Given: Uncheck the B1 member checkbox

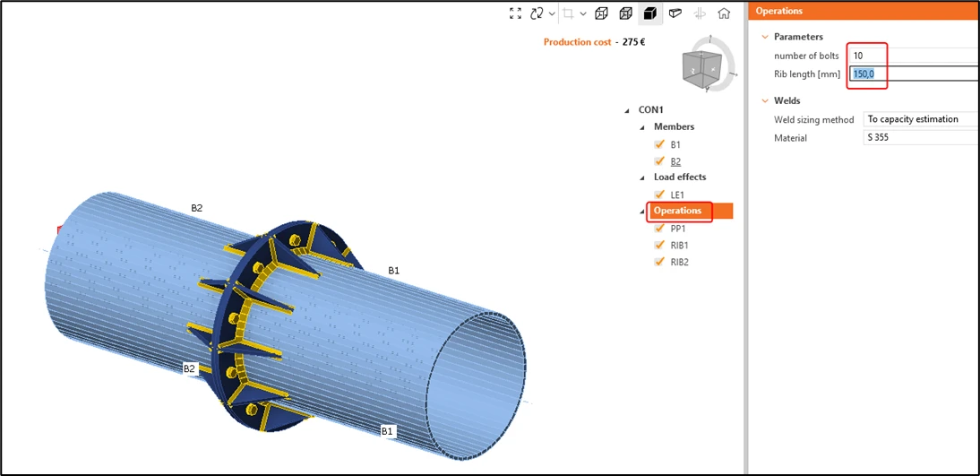Looking at the screenshot, I should click(658, 144).
